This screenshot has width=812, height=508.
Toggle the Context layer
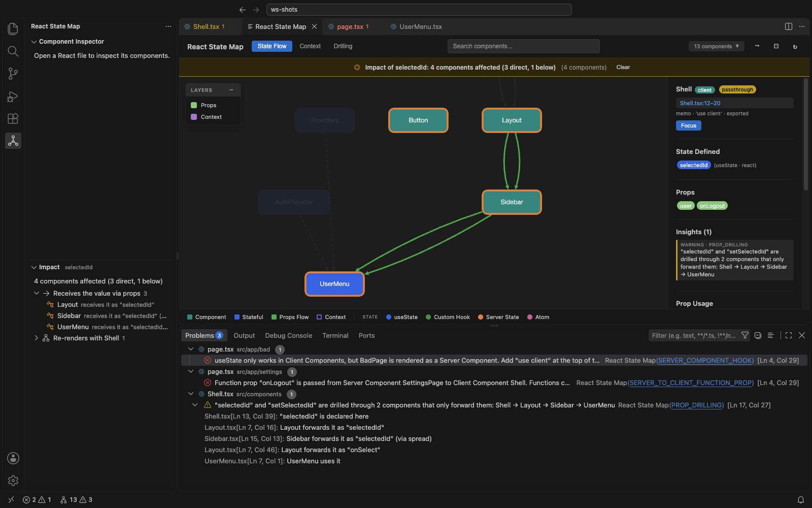point(206,117)
